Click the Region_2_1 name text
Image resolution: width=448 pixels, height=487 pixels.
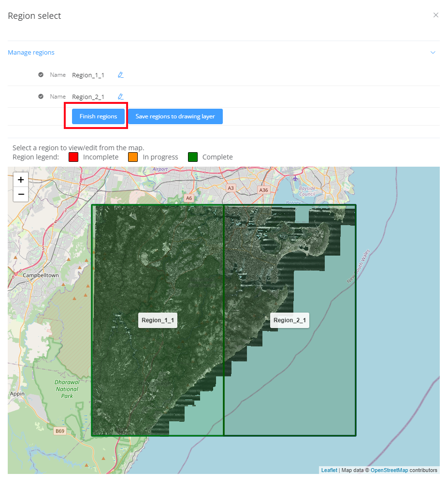[x=88, y=97]
